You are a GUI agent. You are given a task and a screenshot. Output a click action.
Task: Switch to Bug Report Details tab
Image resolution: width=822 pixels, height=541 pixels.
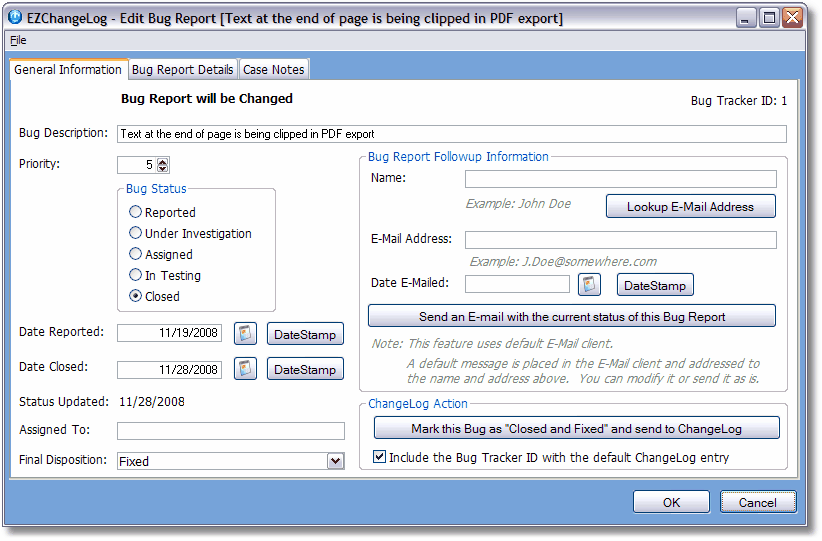pyautogui.click(x=183, y=69)
